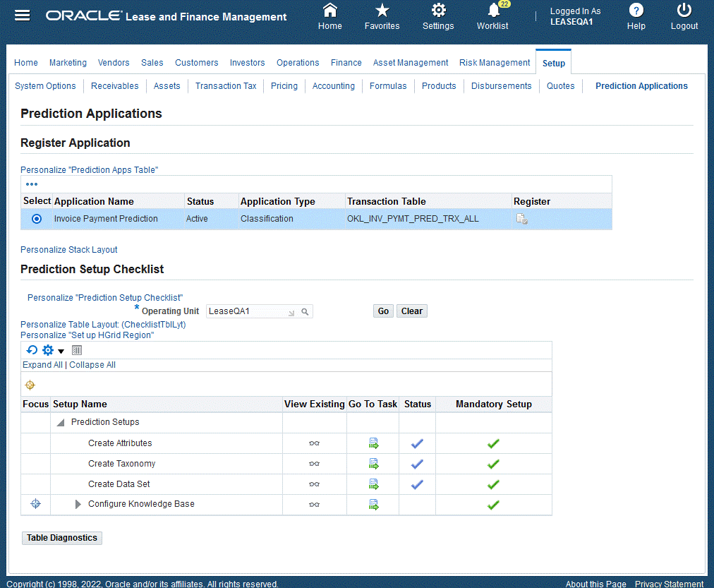Open the Worklist bell notifications
This screenshot has height=588, width=714.
pos(492,16)
